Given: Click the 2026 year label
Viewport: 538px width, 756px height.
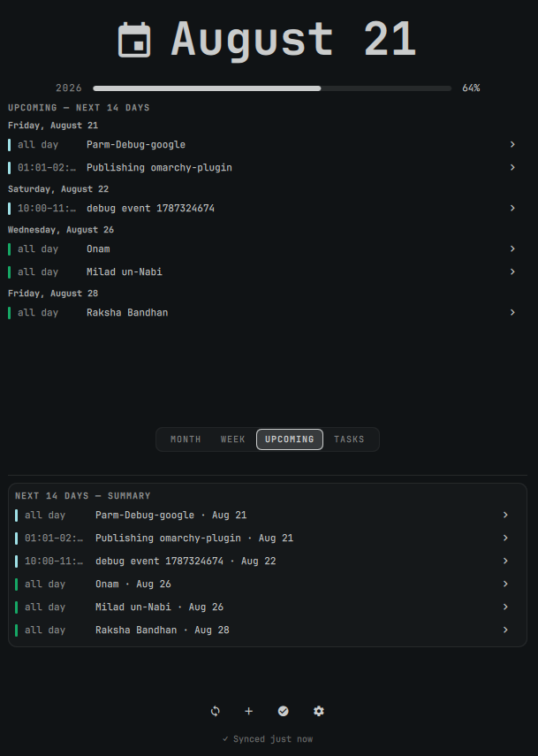Looking at the screenshot, I should tap(69, 88).
